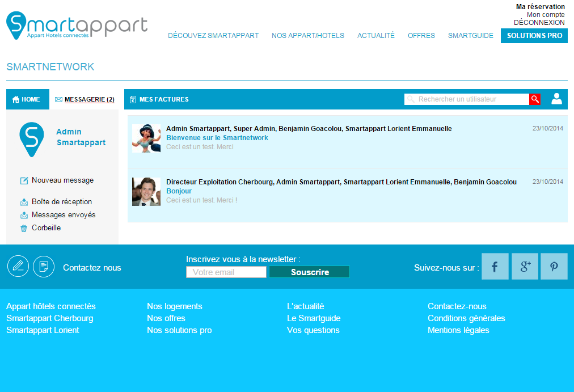Open the HOME tab

(x=27, y=99)
